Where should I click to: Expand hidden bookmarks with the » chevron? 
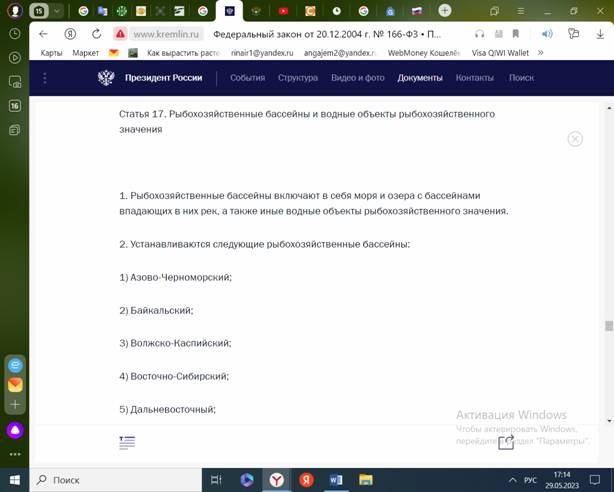(x=541, y=52)
